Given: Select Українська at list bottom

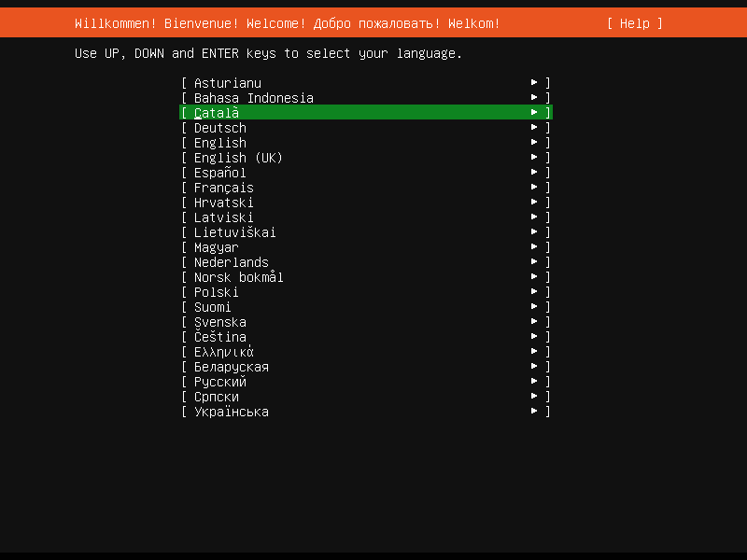Looking at the screenshot, I should (x=231, y=412).
